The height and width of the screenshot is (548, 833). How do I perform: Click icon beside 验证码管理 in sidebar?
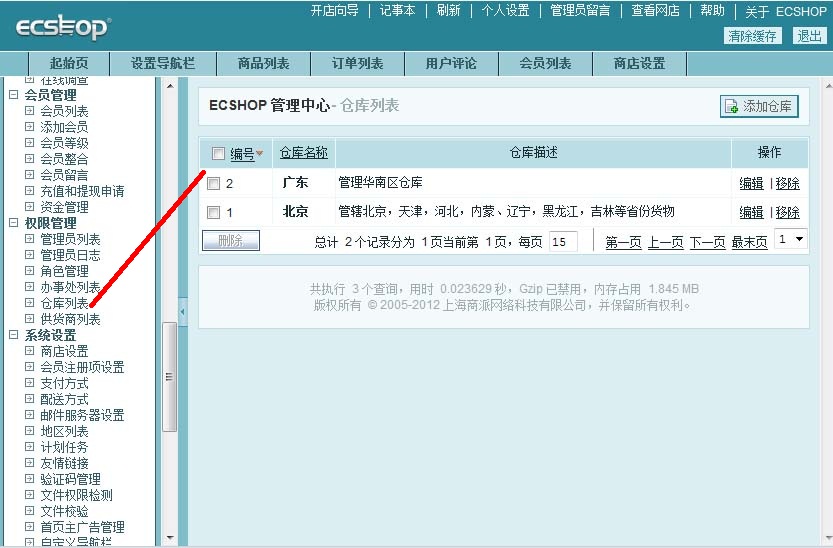30,478
